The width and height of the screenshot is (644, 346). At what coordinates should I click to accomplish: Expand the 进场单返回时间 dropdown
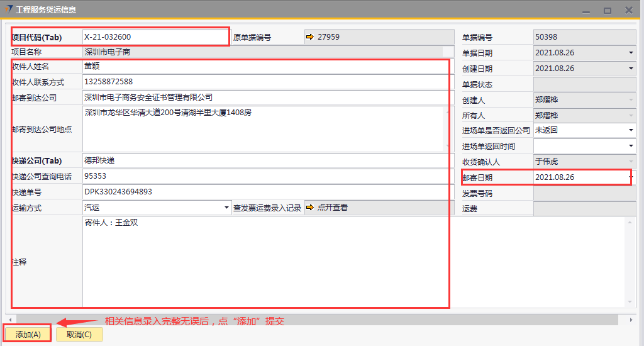[631, 147]
